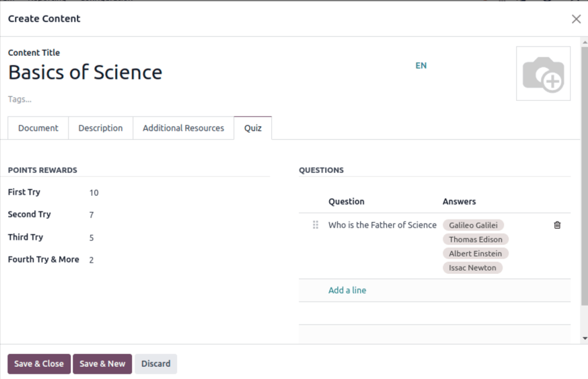Grab the drag handle of the question row
The height and width of the screenshot is (379, 588).
click(316, 225)
